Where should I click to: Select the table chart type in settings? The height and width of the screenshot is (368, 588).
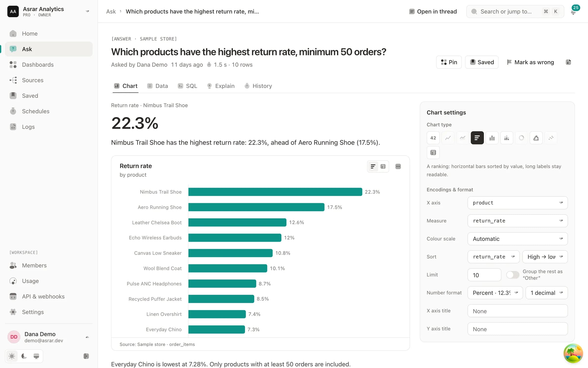433,153
